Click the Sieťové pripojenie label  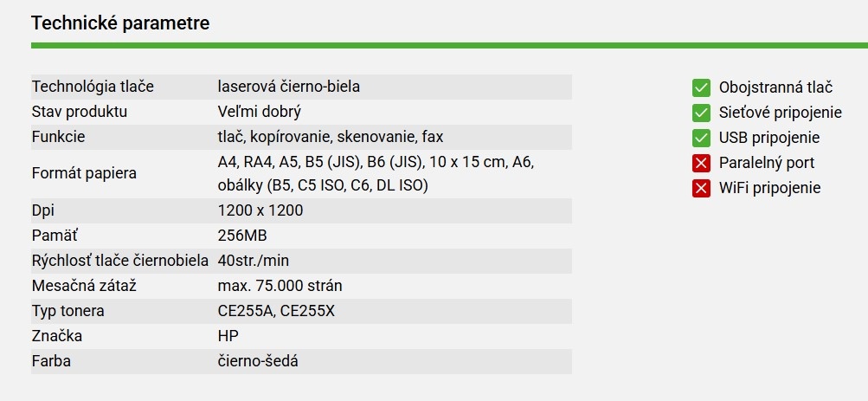[x=780, y=113]
